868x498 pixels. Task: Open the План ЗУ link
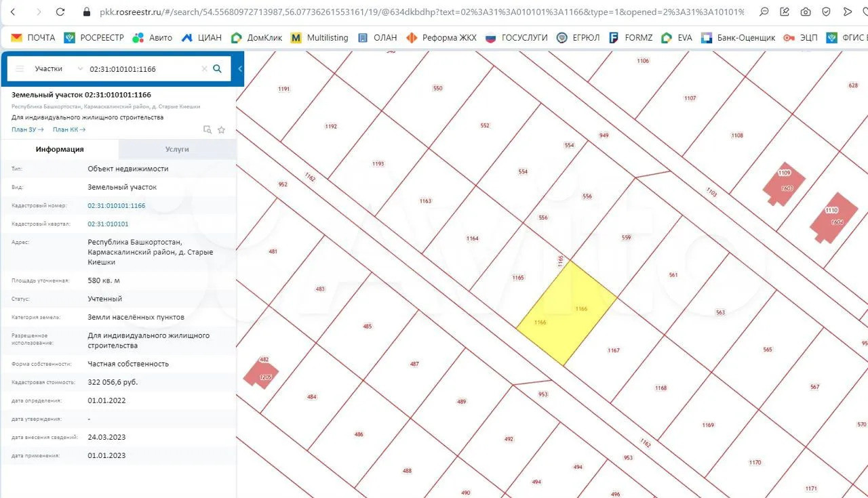(27, 129)
